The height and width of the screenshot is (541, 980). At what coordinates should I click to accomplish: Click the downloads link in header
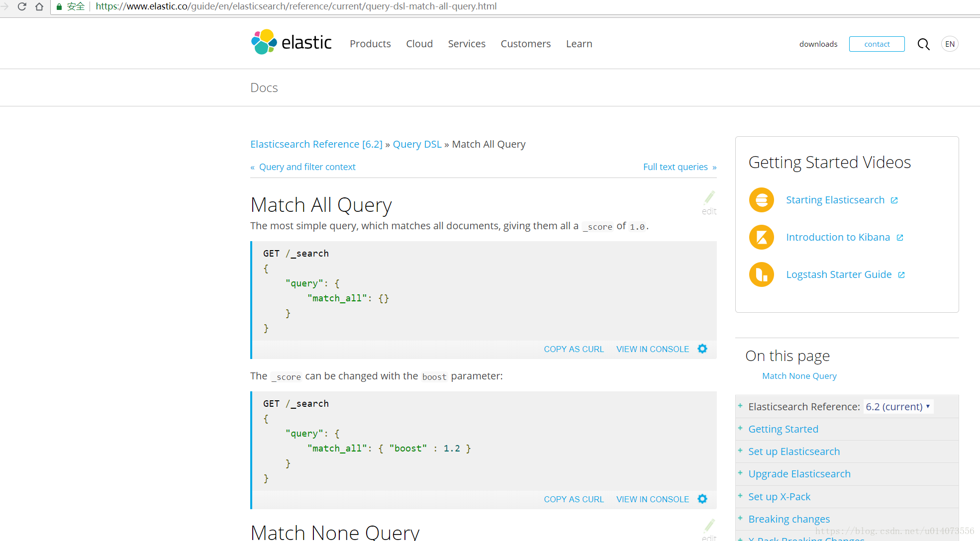click(818, 44)
